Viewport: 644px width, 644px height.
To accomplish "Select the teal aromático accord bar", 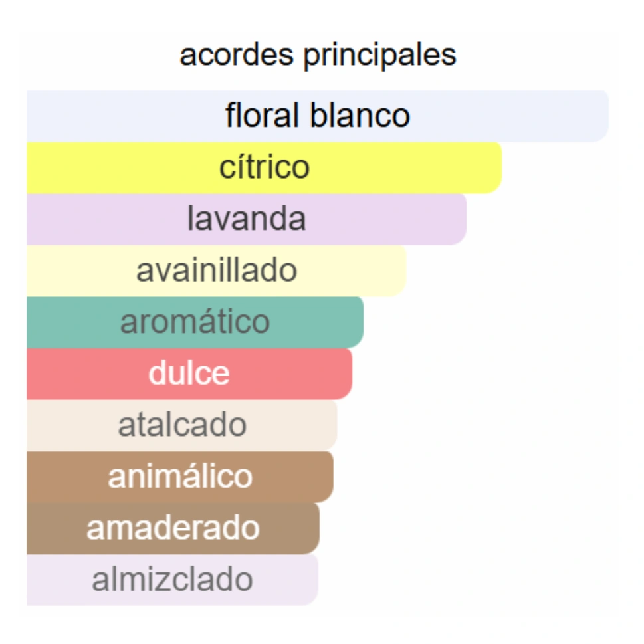I will pyautogui.click(x=195, y=322).
